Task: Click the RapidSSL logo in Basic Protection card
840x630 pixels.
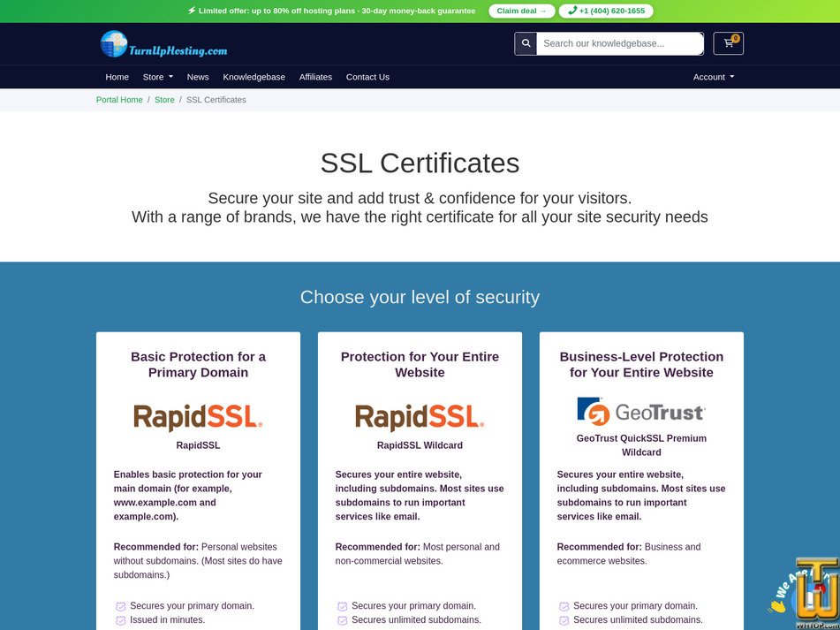Action: 198,418
